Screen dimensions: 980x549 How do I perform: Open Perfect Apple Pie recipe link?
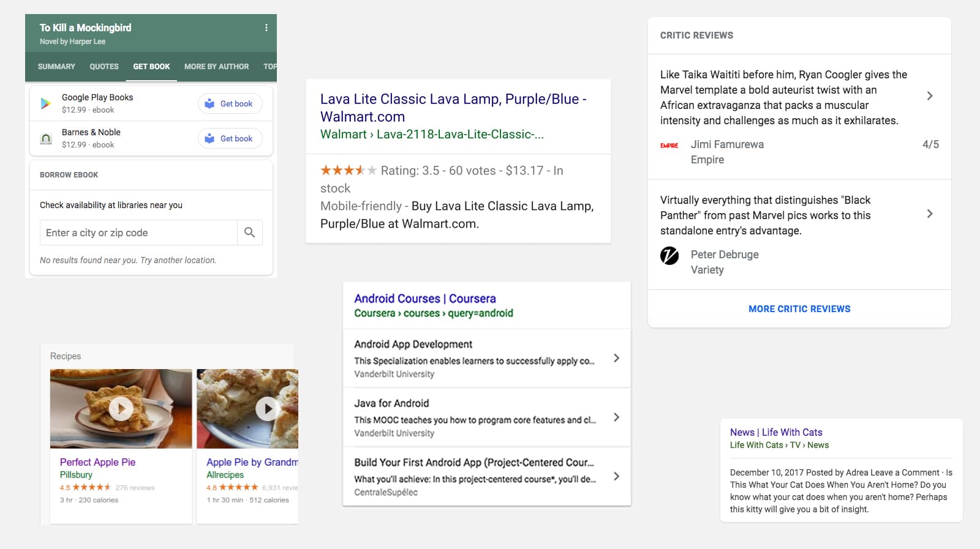(x=97, y=462)
